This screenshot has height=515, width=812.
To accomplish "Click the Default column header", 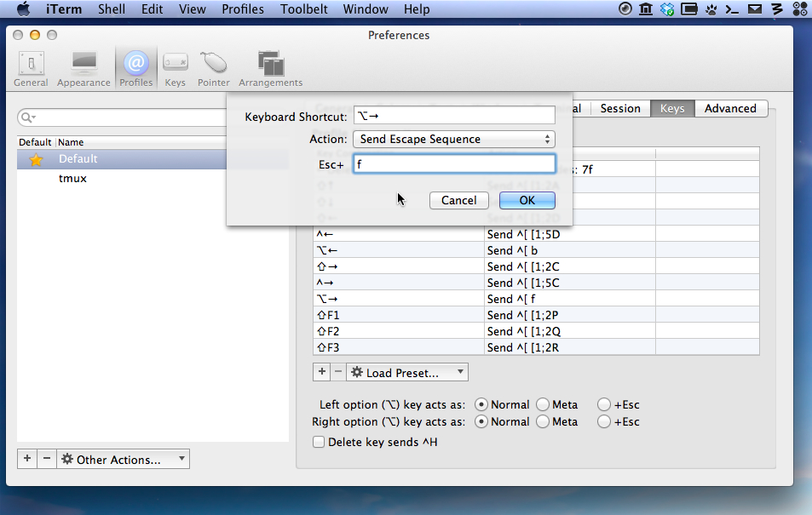I will [x=35, y=142].
